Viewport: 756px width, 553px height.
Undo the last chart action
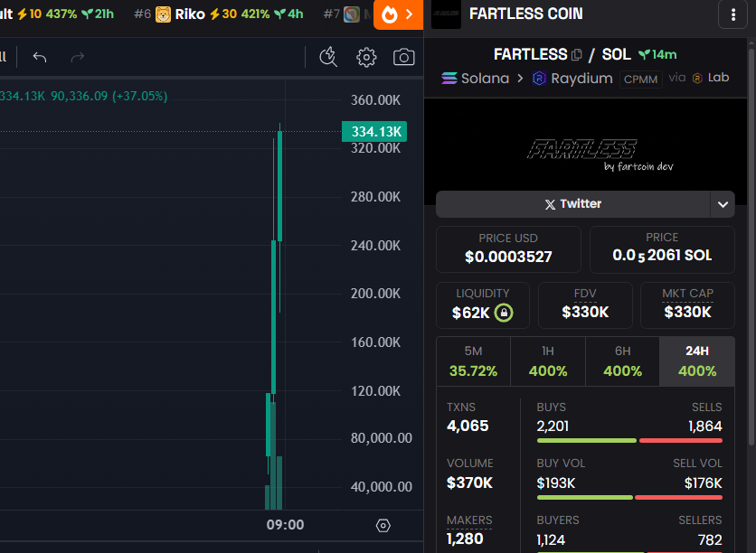[40, 57]
